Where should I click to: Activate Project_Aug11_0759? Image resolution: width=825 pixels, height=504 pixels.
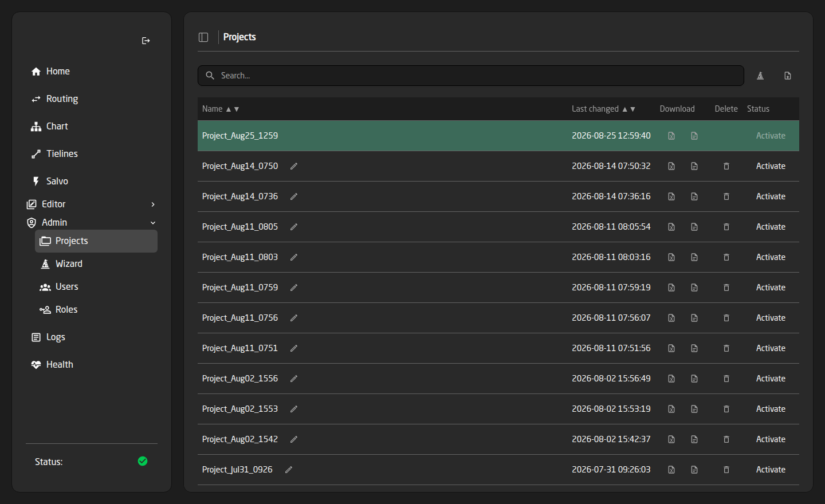coord(771,288)
